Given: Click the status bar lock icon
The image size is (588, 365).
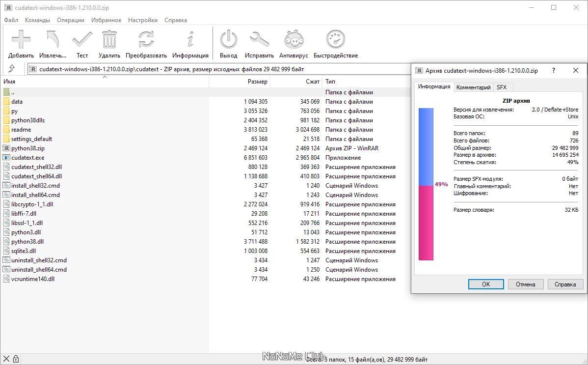Looking at the screenshot, I should [16, 359].
